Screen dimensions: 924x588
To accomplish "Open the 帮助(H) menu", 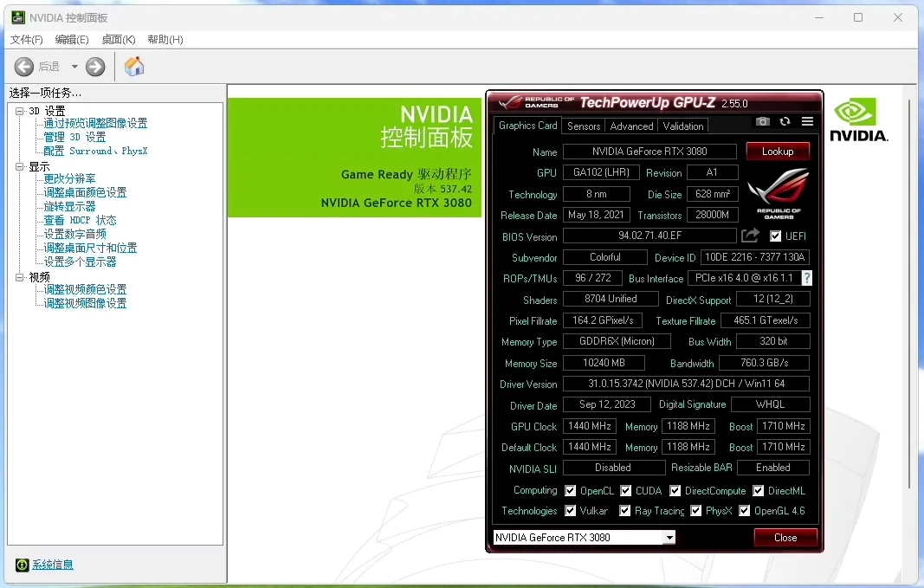I will [165, 40].
